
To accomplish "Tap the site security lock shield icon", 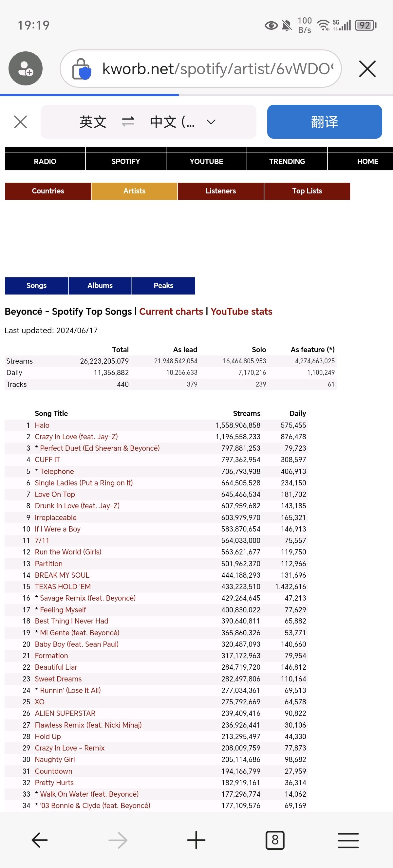I will [82, 69].
